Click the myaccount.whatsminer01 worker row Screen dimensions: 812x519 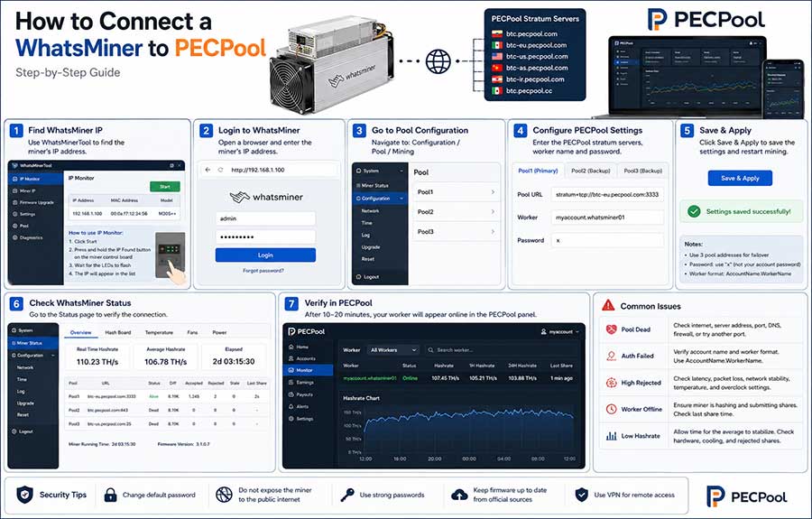pos(457,378)
